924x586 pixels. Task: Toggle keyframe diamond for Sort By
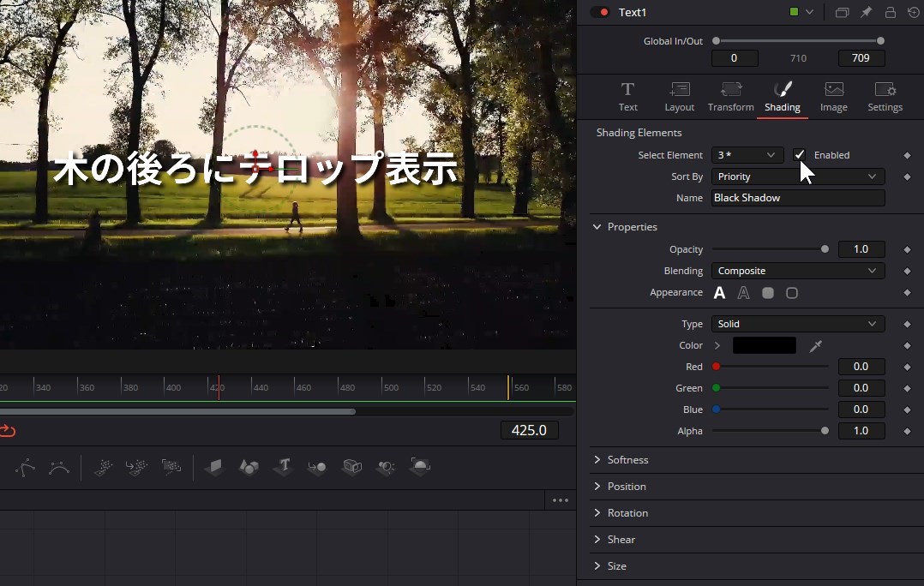coord(907,176)
